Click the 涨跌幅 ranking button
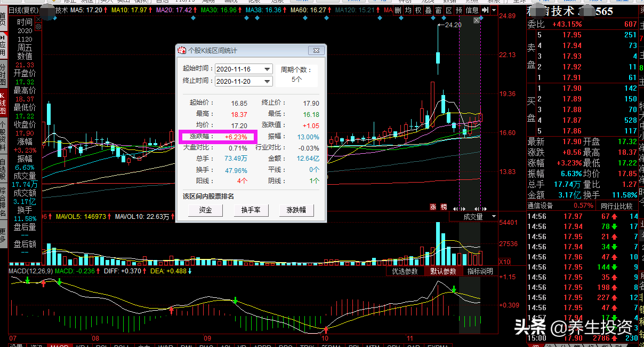 tap(296, 210)
